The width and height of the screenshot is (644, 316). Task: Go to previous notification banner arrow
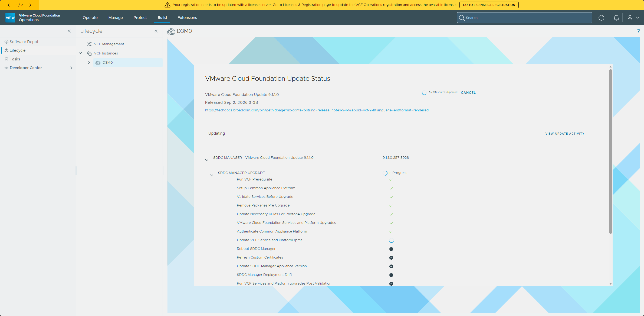[9, 5]
